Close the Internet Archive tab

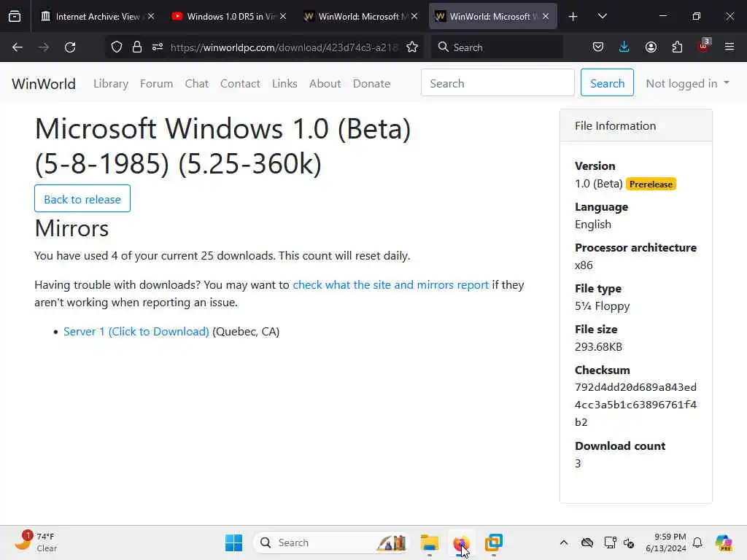151,16
